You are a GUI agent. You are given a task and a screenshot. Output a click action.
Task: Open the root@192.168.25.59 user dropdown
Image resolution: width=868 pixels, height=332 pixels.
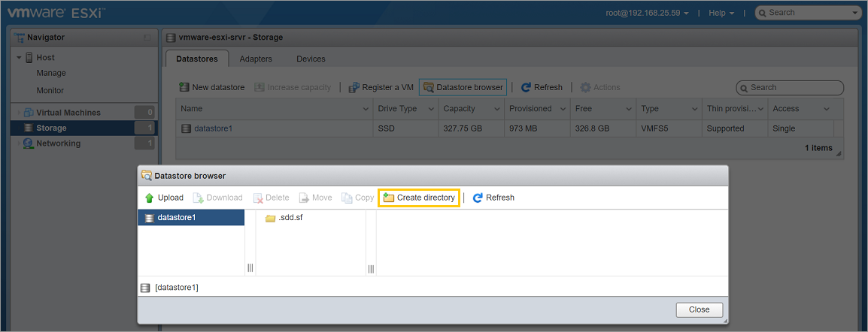point(648,13)
